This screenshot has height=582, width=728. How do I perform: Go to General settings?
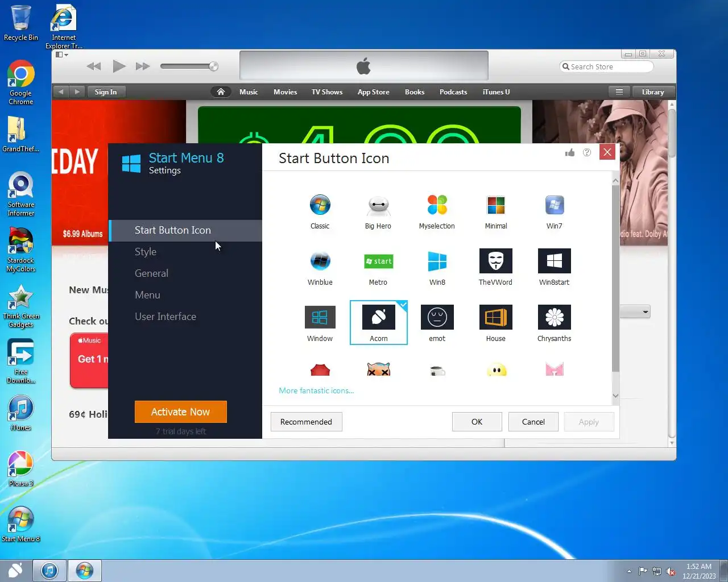tap(185, 273)
